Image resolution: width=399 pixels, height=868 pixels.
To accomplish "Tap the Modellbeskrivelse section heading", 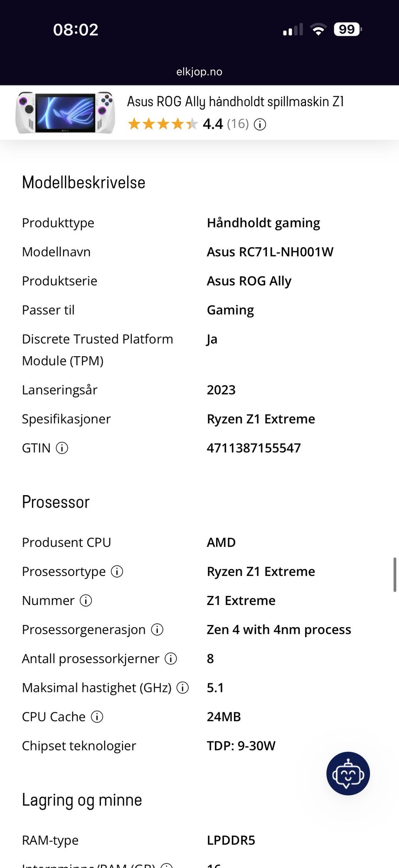I will (84, 183).
